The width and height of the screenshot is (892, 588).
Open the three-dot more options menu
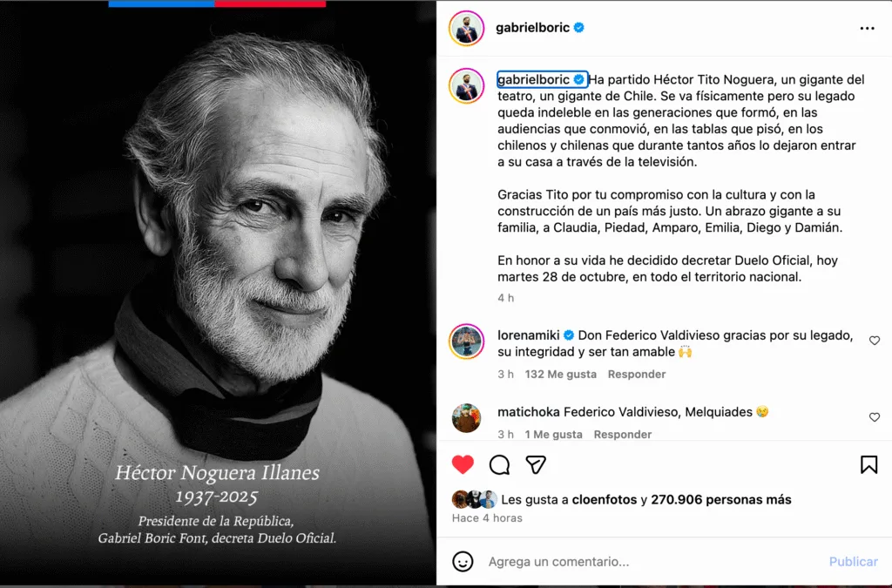coord(867,28)
